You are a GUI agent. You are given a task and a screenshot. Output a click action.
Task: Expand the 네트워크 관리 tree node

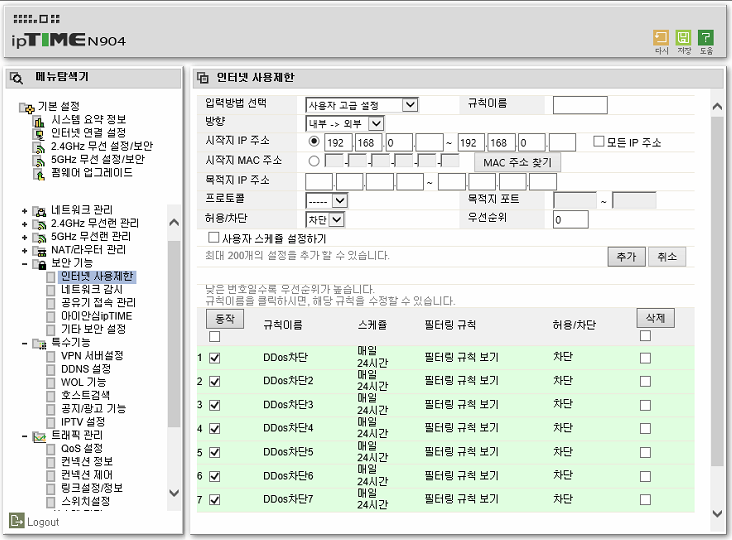(x=25, y=211)
